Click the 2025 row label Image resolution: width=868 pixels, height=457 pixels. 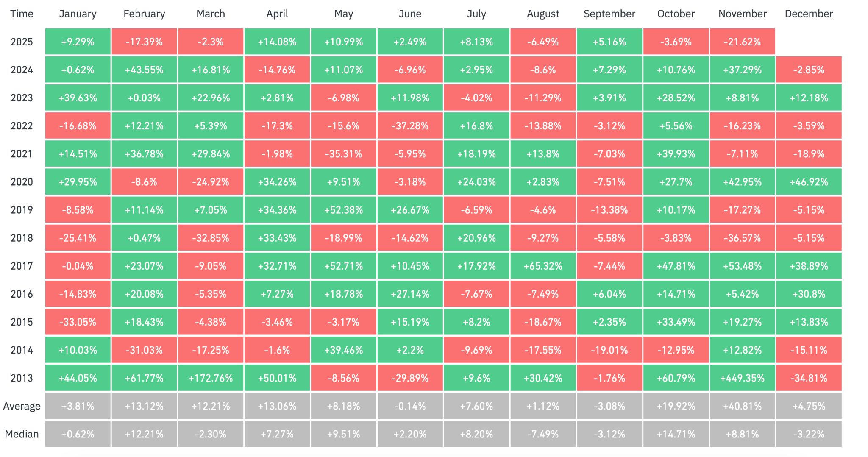[22, 42]
